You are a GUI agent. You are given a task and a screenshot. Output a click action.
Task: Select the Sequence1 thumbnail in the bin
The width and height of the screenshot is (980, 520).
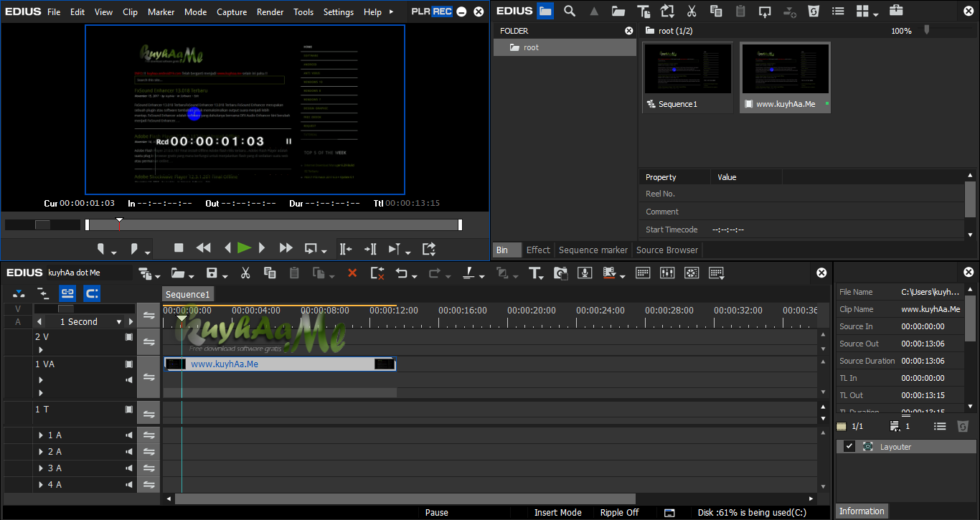click(x=688, y=77)
